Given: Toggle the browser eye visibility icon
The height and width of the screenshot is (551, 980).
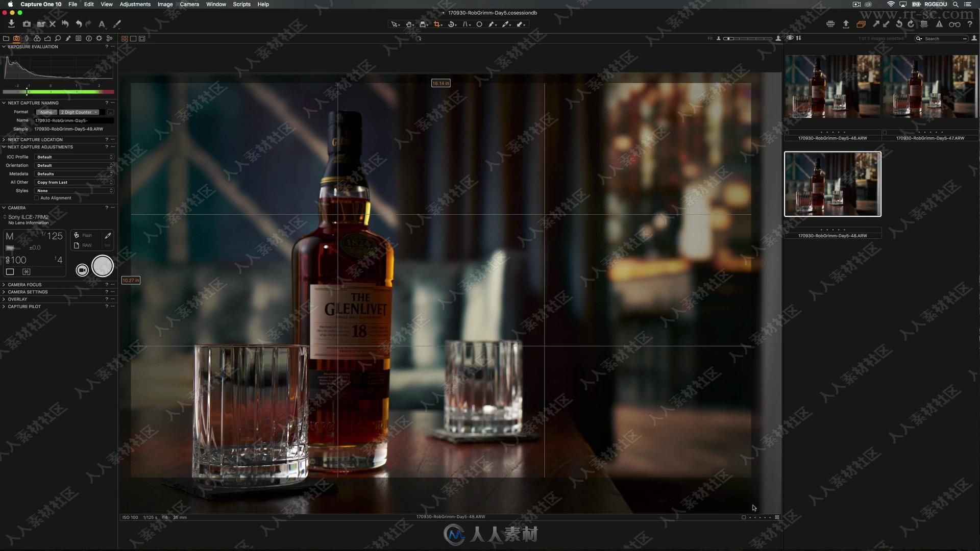Looking at the screenshot, I should coord(790,38).
